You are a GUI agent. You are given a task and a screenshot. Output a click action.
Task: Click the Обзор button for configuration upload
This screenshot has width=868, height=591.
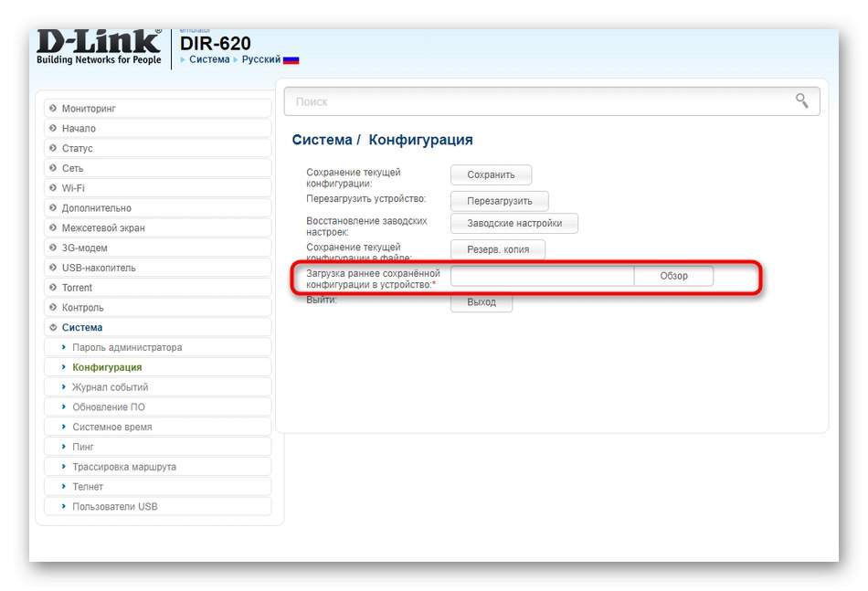[x=674, y=275]
